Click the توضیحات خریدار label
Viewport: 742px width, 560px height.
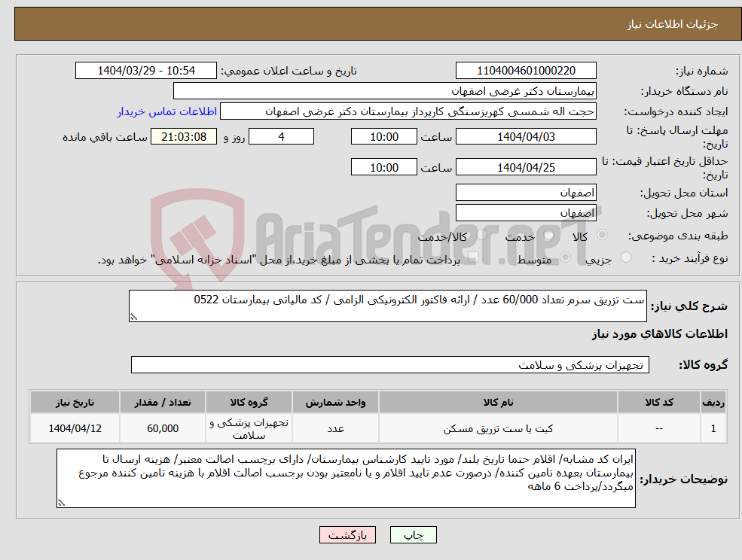pyautogui.click(x=684, y=479)
